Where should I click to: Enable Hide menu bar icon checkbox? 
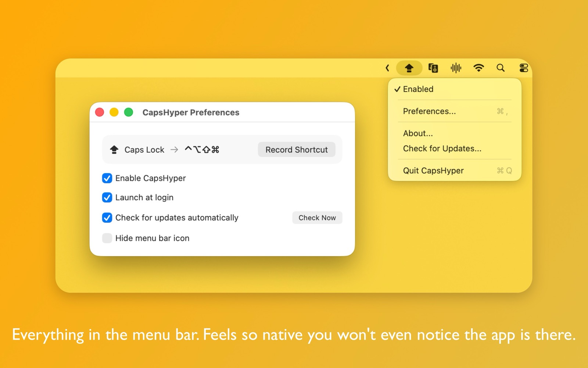107,238
